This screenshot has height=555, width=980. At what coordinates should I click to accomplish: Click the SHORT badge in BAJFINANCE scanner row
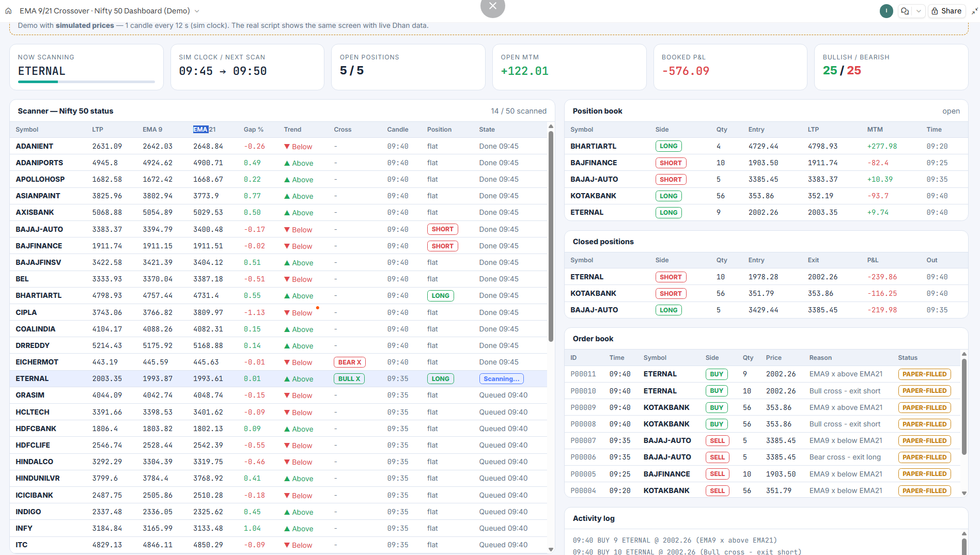pyautogui.click(x=443, y=246)
